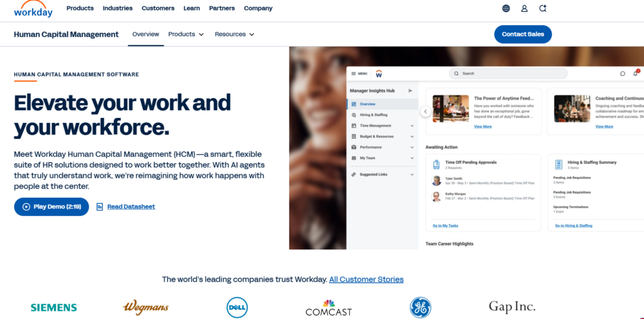Open the Industries menu
Screen dimensions: 644x319
[118, 8]
